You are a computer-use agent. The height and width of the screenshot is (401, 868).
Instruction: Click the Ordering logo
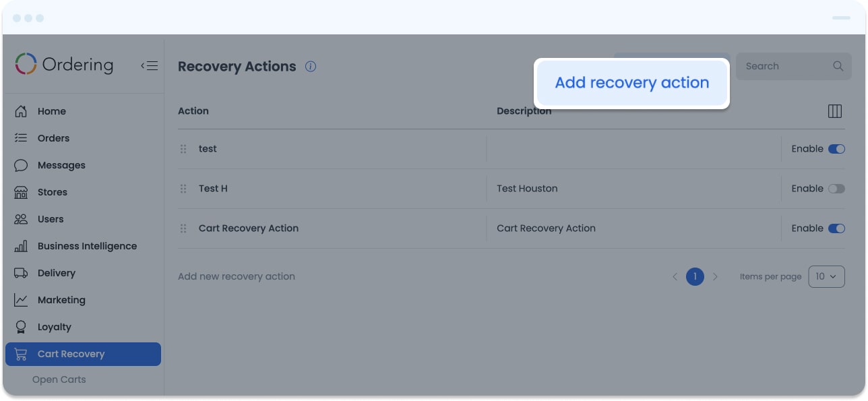(x=64, y=64)
